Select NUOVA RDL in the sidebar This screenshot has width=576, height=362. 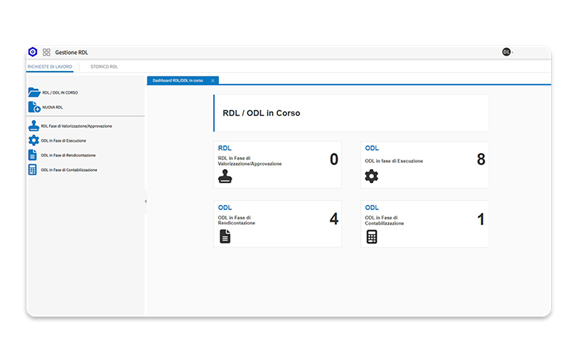[53, 107]
